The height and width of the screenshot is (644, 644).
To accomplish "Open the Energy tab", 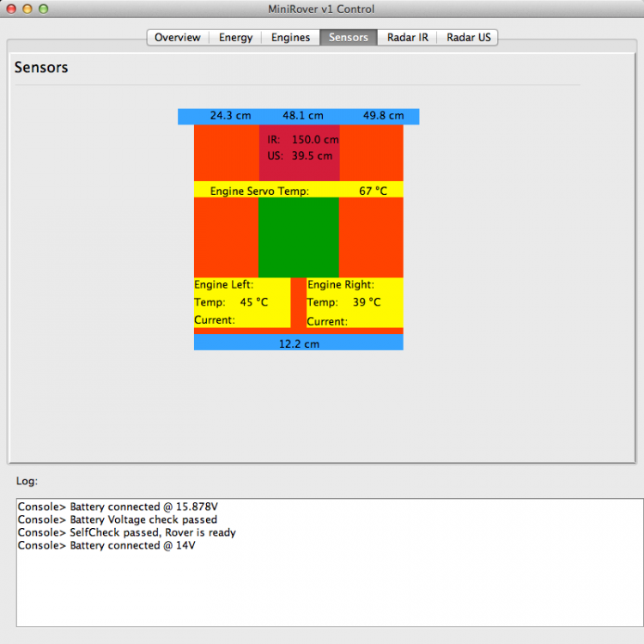I will (x=235, y=38).
